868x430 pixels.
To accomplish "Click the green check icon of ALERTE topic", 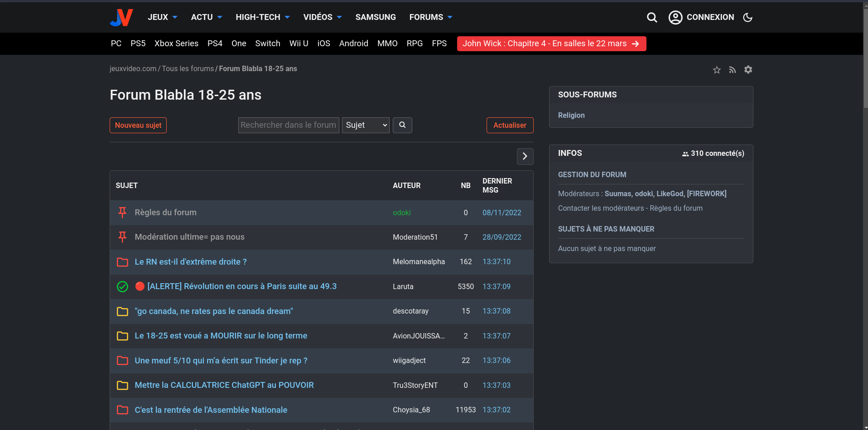I will pos(122,286).
